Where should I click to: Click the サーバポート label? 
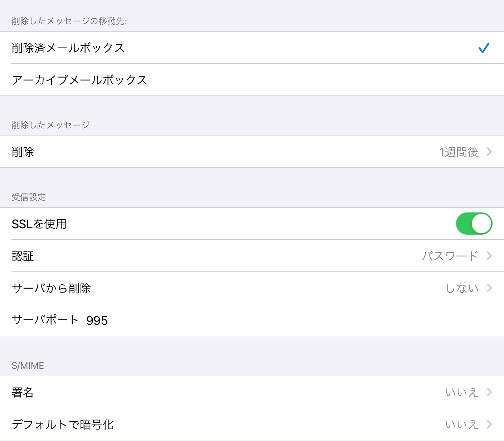pos(45,320)
